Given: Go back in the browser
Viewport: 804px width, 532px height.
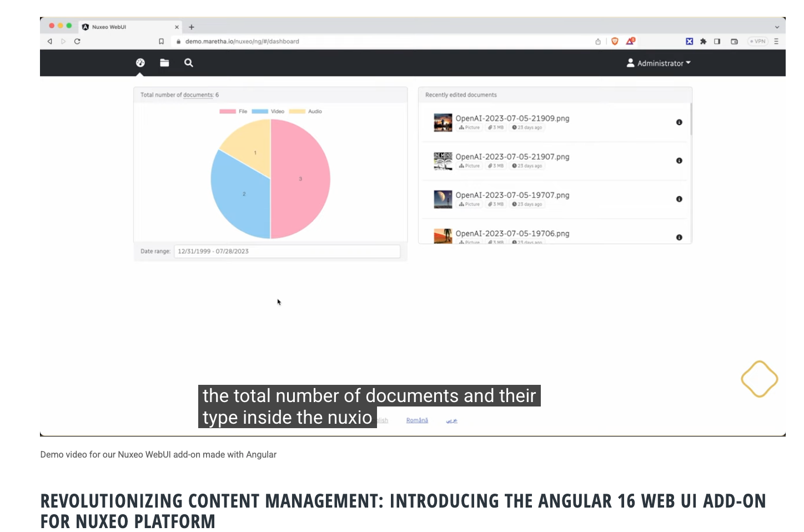Looking at the screenshot, I should [50, 42].
